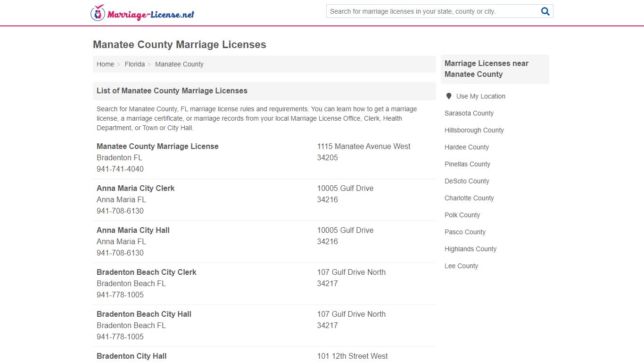The image size is (644, 362).
Task: Open Hillsborough County link
Action: click(x=474, y=130)
